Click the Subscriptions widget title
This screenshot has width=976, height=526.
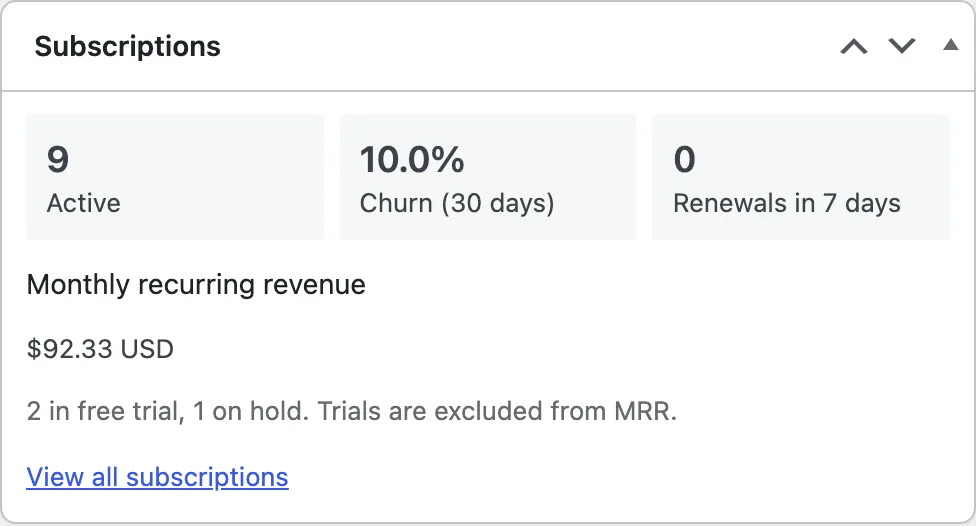coord(128,47)
